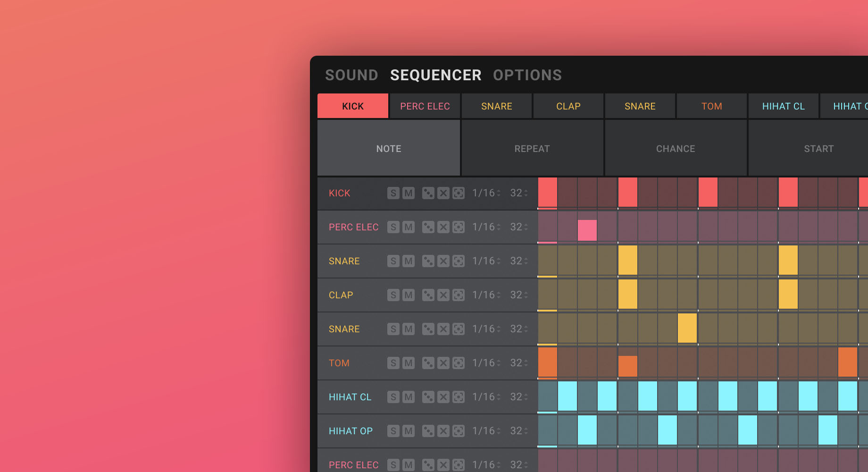Clear the second SNARE row pattern

point(443,329)
